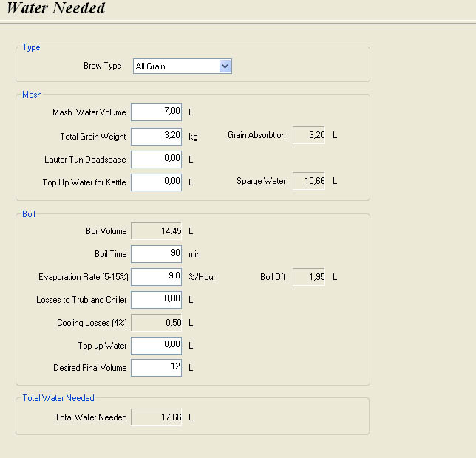Click the Cooling Losses value field
The width and height of the screenshot is (476, 458).
[157, 322]
